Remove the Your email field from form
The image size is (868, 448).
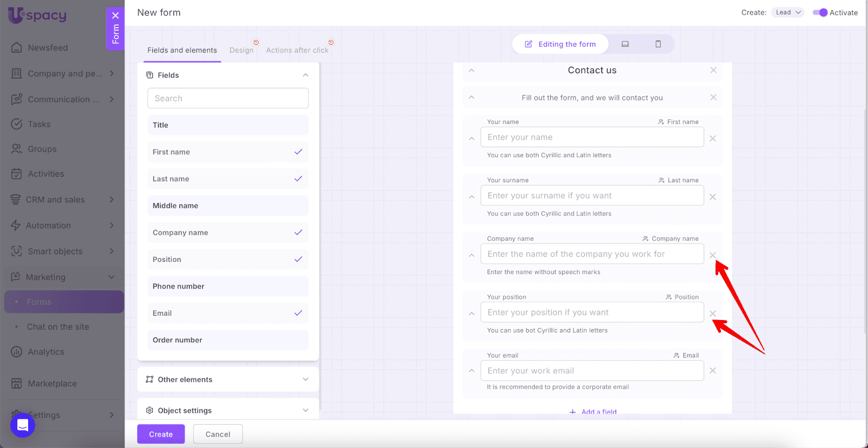click(713, 370)
